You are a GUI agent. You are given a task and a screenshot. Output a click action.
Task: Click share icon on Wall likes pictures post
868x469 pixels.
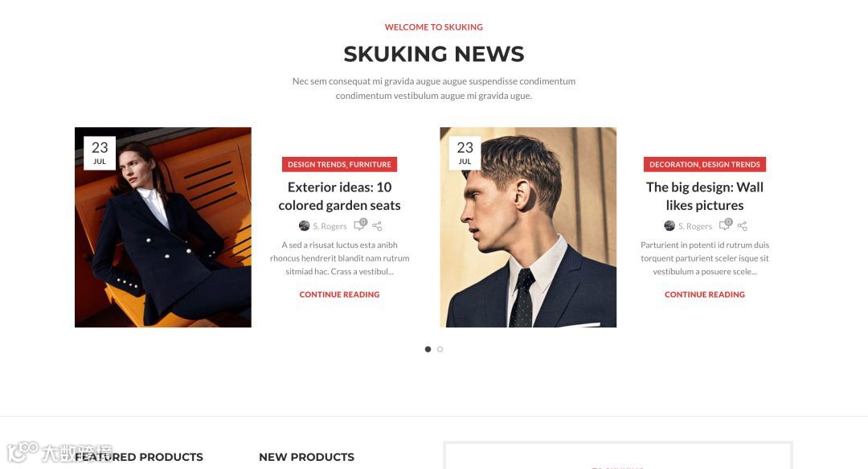pyautogui.click(x=743, y=226)
